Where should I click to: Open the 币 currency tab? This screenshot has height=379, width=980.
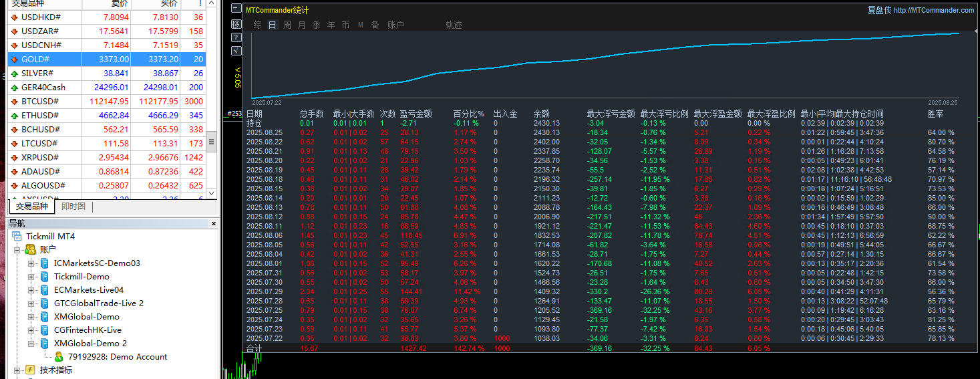click(x=346, y=25)
